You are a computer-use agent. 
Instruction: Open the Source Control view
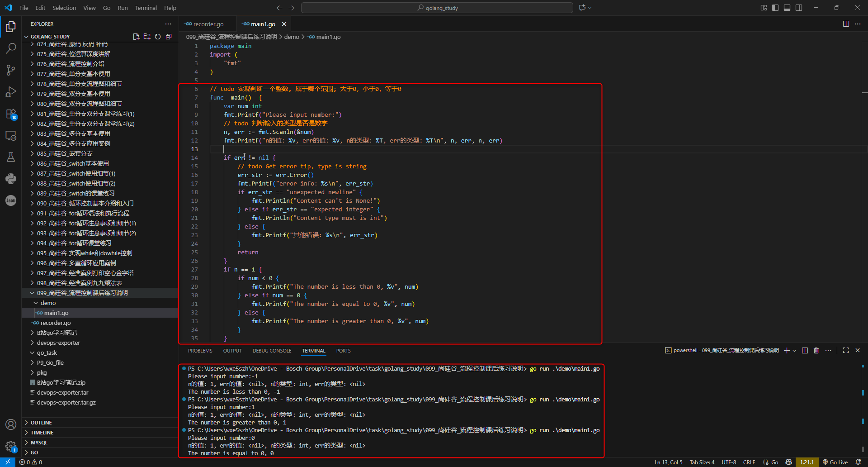(x=11, y=70)
